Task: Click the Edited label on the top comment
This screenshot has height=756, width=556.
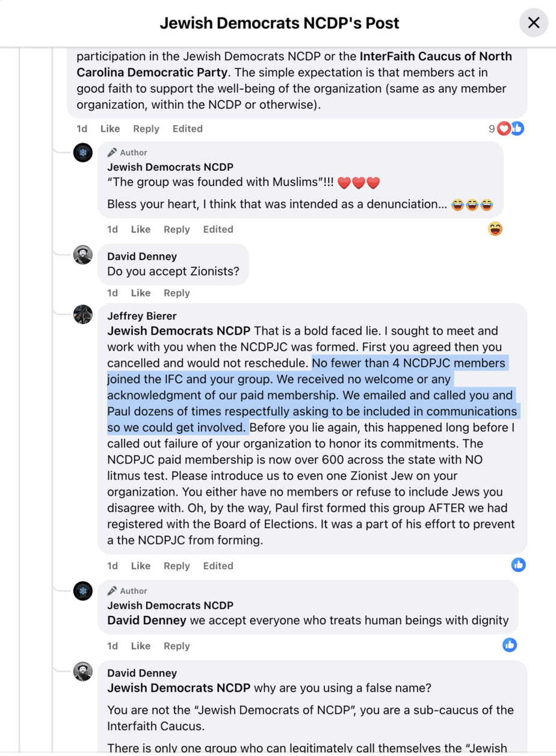Action: pos(187,129)
